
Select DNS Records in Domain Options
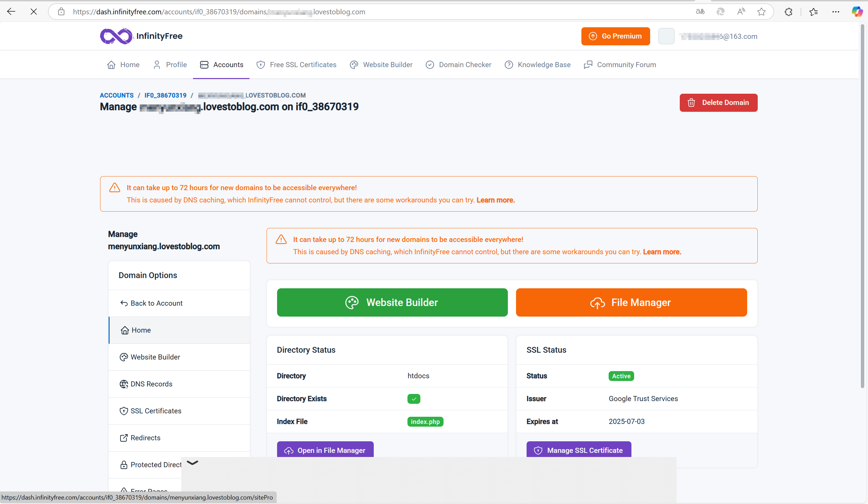151,384
